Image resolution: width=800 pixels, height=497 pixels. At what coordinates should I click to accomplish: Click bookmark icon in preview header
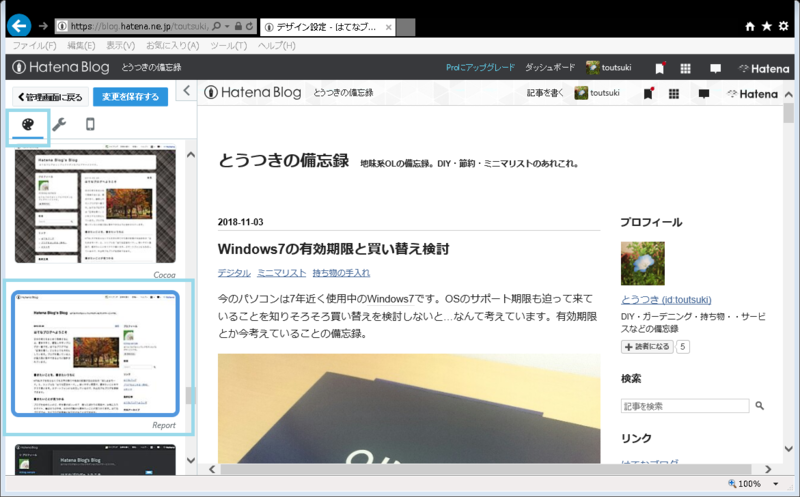click(x=648, y=93)
